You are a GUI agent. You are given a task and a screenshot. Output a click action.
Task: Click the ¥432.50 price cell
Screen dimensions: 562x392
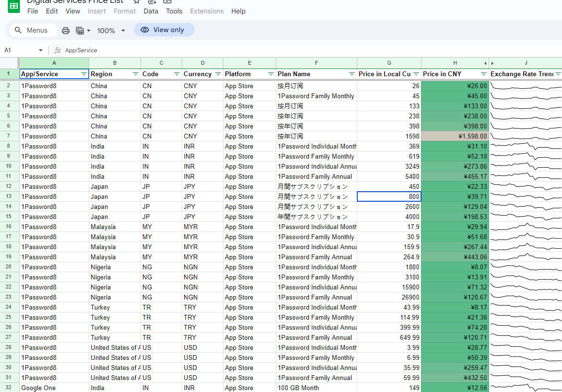pos(455,378)
